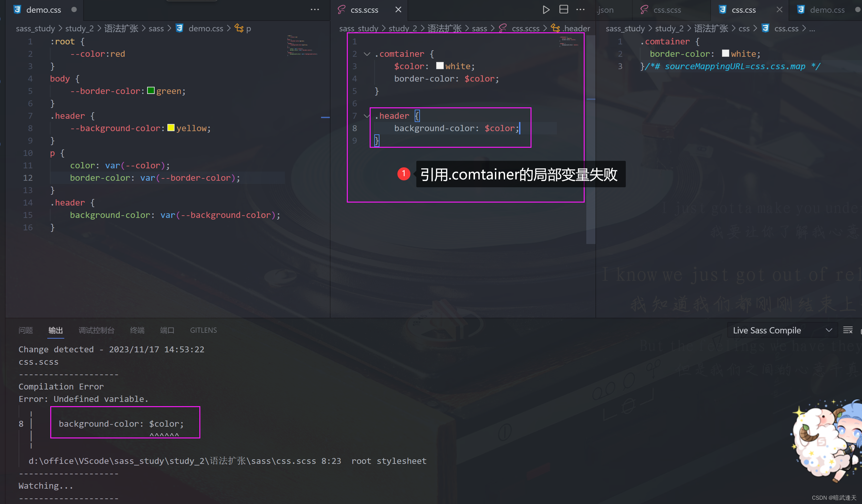The image size is (862, 504).
Task: Click the CSS icon on the css.css tab
Action: 722,9
